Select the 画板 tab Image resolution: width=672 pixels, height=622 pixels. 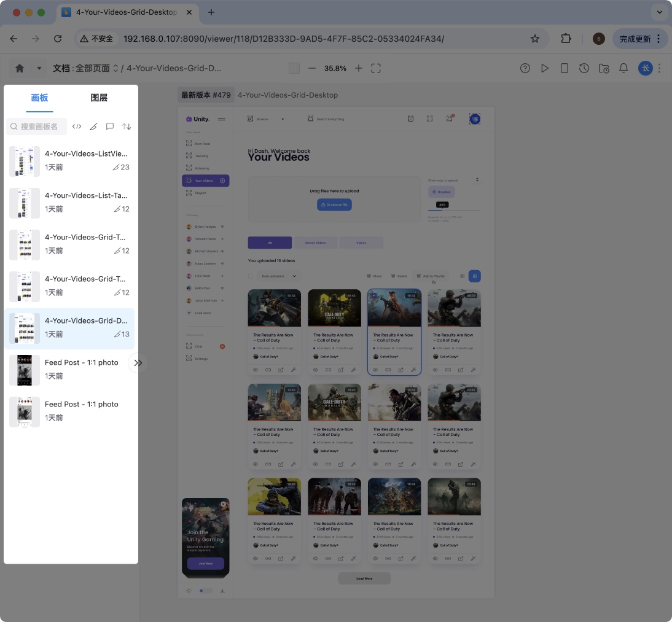39,98
